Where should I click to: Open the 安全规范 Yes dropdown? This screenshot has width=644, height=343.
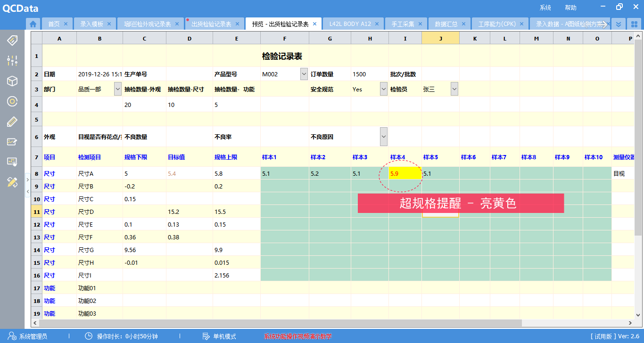pos(383,89)
